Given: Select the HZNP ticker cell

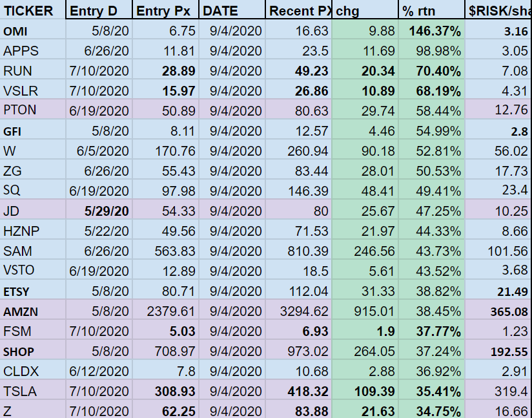Looking at the screenshot, I should click(x=32, y=229).
